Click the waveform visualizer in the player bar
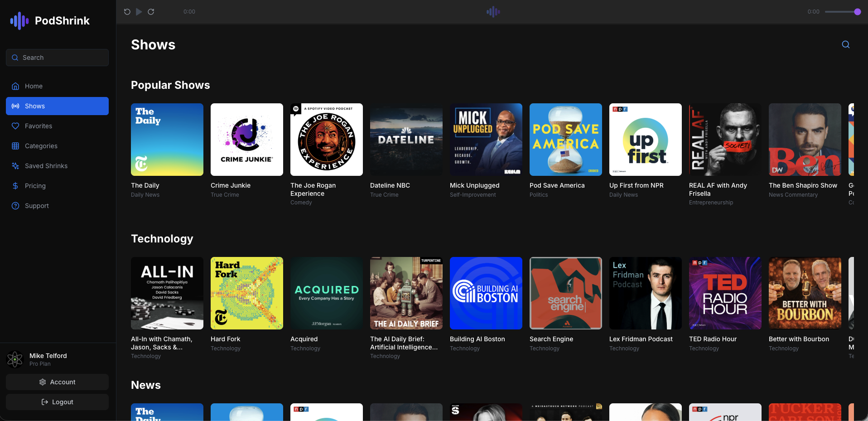This screenshot has width=868, height=421. [492, 12]
